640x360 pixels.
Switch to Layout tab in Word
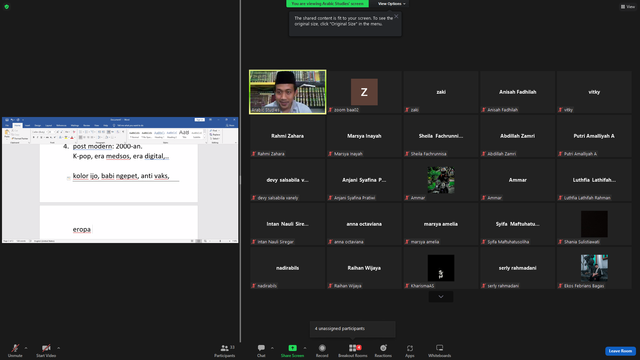(49, 125)
